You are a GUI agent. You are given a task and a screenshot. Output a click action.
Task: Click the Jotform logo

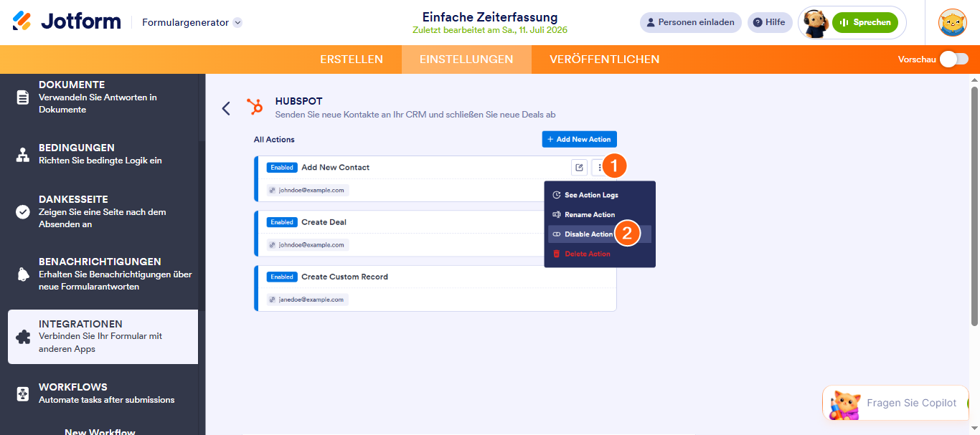(x=67, y=21)
